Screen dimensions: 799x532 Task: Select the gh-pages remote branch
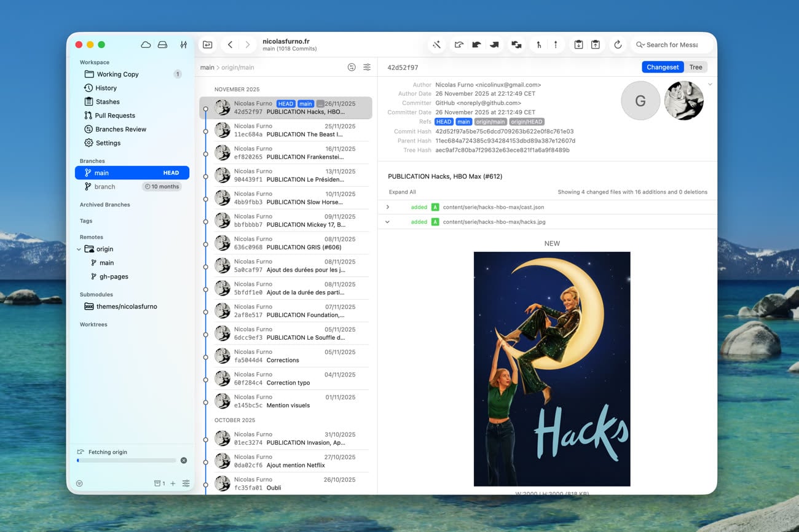click(114, 276)
